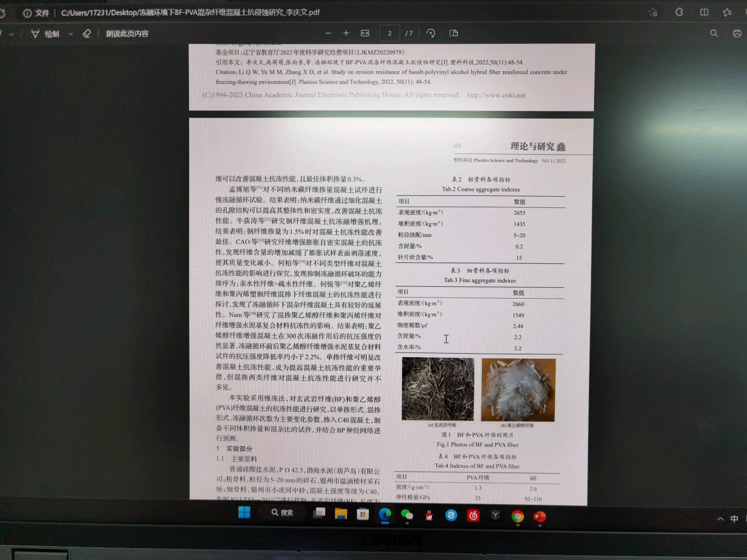Toggle the page view layout button
The width and height of the screenshot is (747, 560).
[x=453, y=33]
